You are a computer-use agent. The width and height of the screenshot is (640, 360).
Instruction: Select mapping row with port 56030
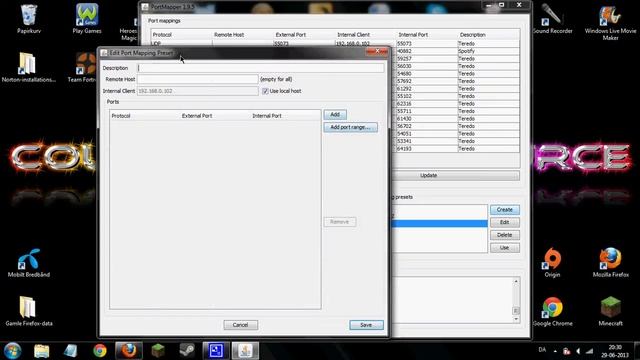(x=455, y=66)
